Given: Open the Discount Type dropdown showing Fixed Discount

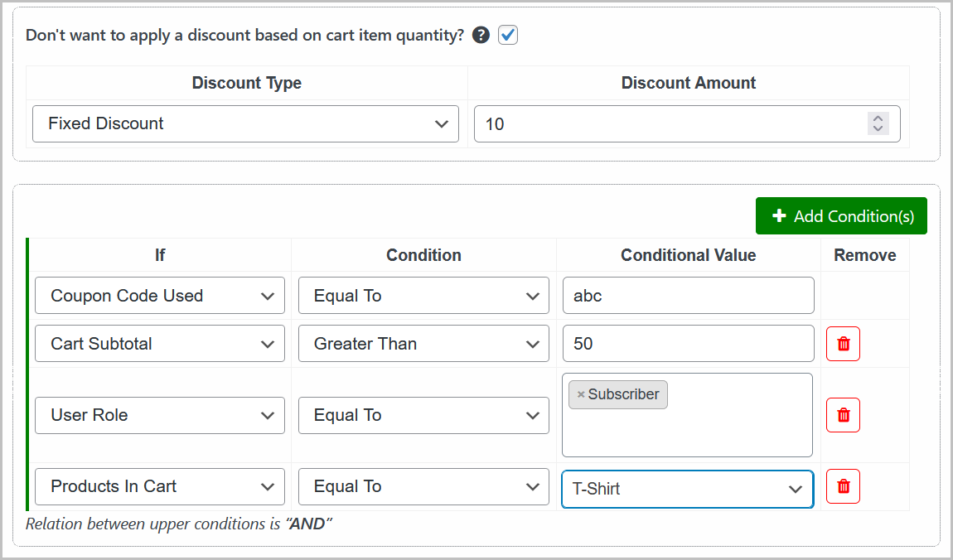Looking at the screenshot, I should (245, 123).
